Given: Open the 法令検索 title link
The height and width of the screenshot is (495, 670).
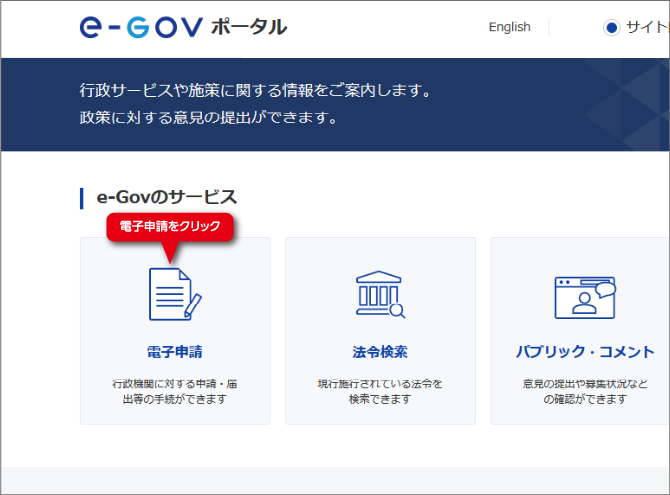Looking at the screenshot, I should pyautogui.click(x=380, y=352).
